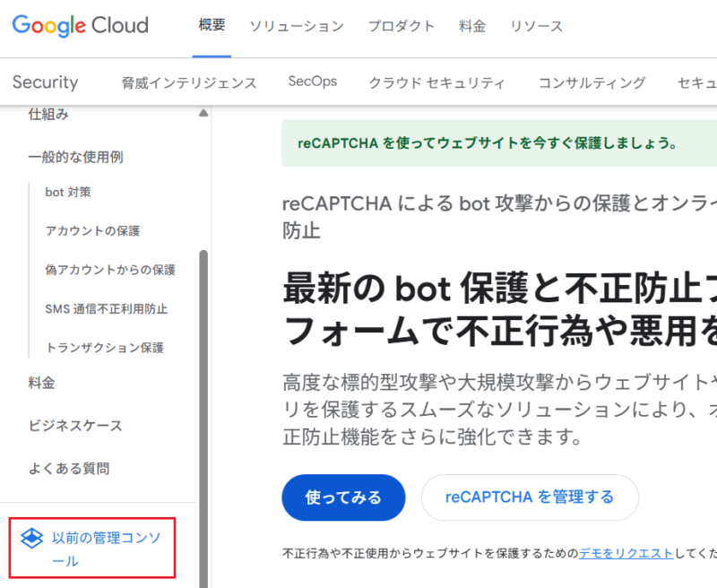Select トランザクション保護 in the sidebar
This screenshot has width=717, height=588.
[104, 348]
